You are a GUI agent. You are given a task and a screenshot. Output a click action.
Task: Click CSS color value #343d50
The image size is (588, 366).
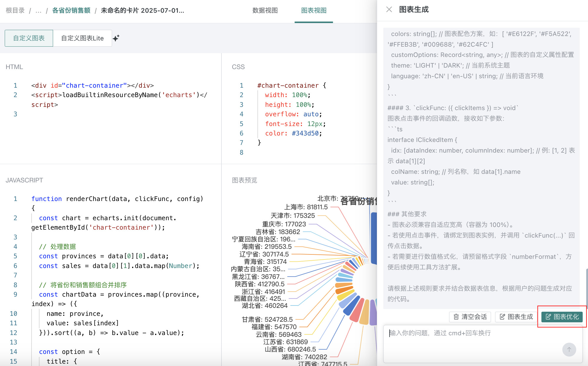pos(305,133)
